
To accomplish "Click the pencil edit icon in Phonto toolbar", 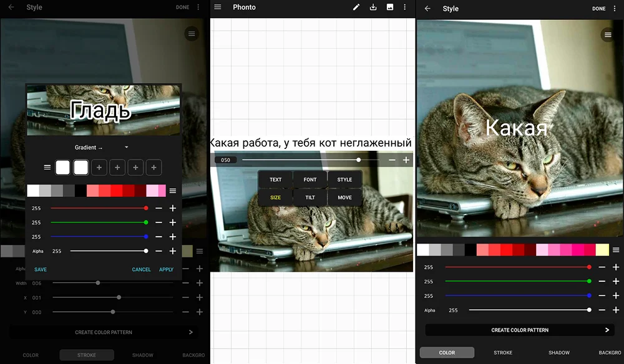I will click(356, 7).
